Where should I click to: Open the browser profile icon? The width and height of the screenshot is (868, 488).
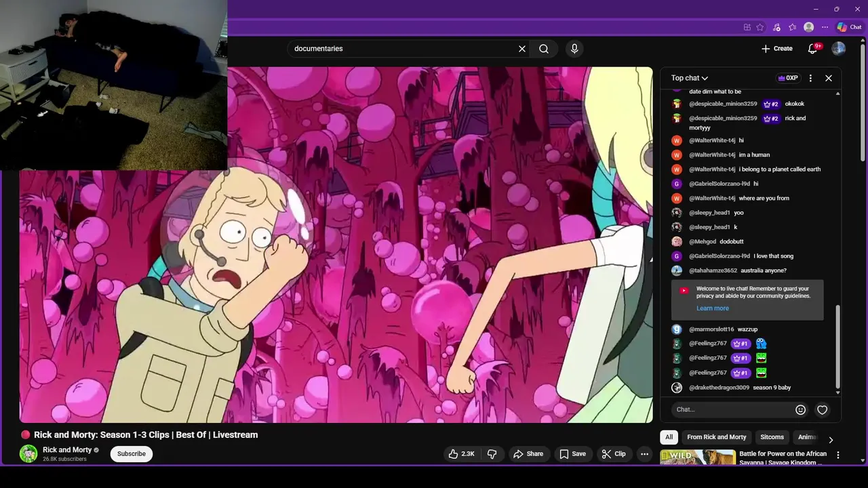[x=808, y=27]
